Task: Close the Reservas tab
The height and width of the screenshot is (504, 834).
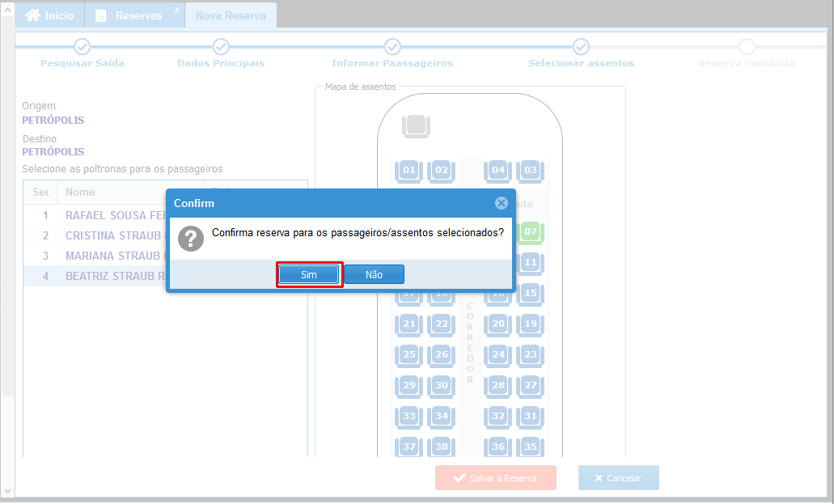Action: click(x=177, y=10)
